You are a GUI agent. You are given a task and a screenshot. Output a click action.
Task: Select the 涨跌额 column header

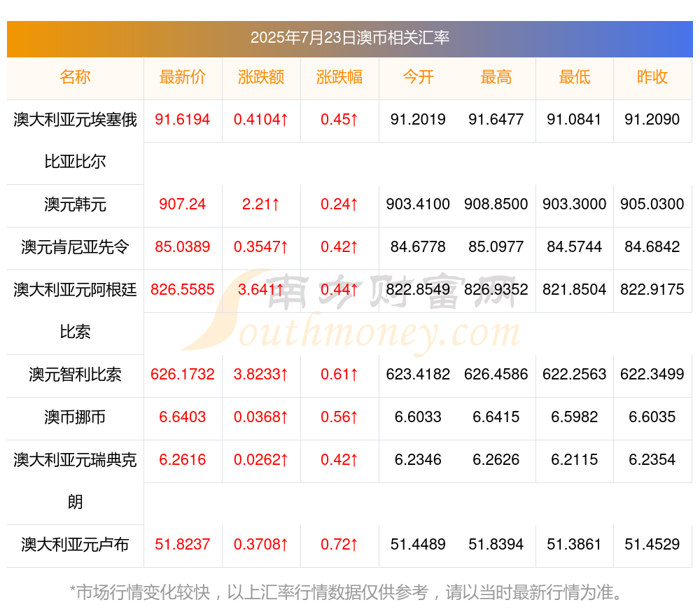point(260,77)
